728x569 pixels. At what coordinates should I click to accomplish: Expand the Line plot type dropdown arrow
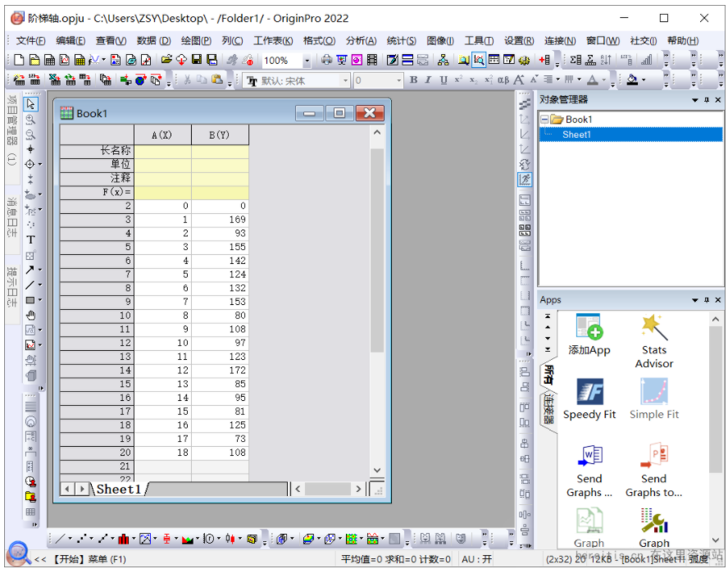click(71, 539)
